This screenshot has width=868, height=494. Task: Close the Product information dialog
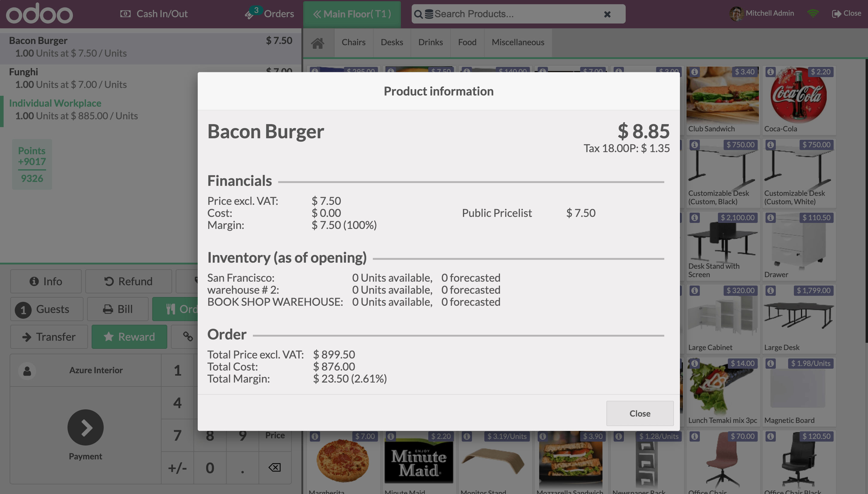[640, 413]
